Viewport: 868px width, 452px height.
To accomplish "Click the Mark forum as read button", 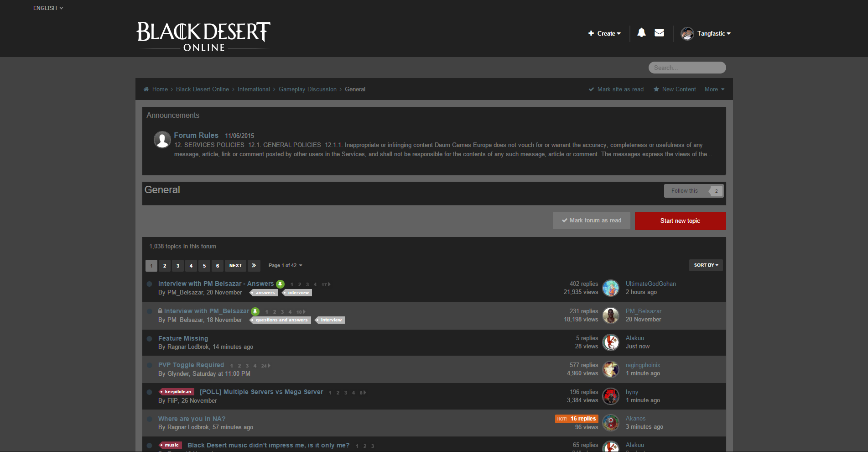I will click(x=592, y=221).
